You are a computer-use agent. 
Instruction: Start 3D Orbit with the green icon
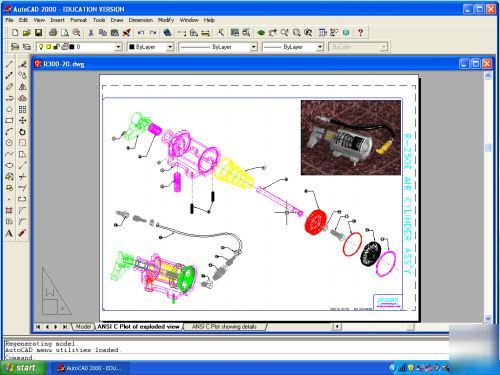pyautogui.click(x=261, y=33)
